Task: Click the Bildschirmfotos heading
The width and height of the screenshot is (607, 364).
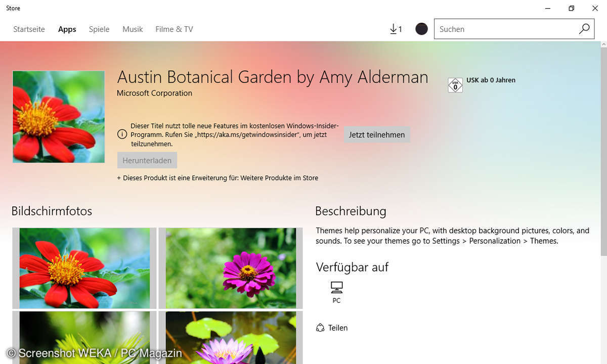Action: click(x=52, y=211)
